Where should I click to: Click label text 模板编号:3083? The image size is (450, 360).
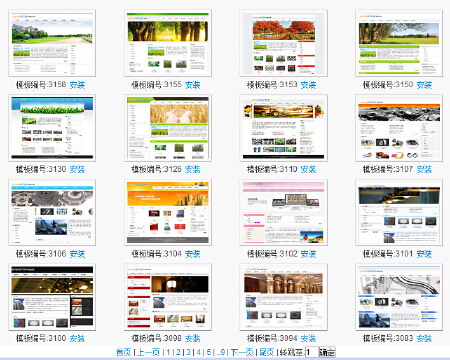pyautogui.click(x=388, y=338)
